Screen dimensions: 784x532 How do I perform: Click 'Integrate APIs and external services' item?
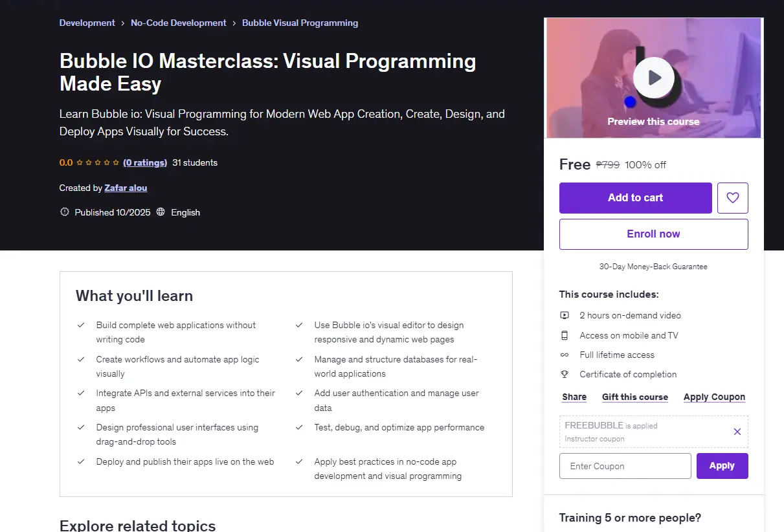(x=186, y=401)
